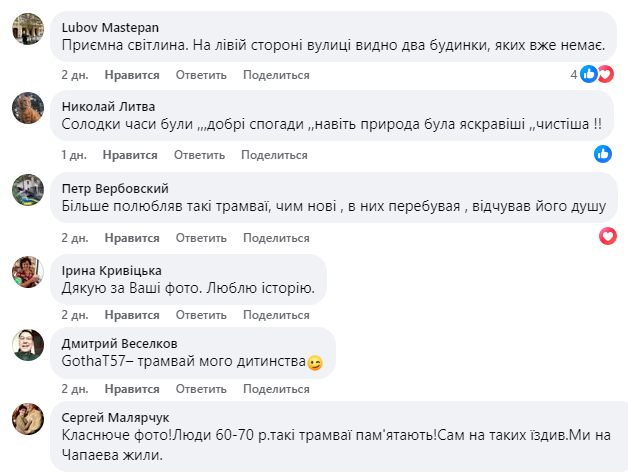Open Ірина Кривіцька's profile picture
Screen dimensions: 628x476
[28, 272]
